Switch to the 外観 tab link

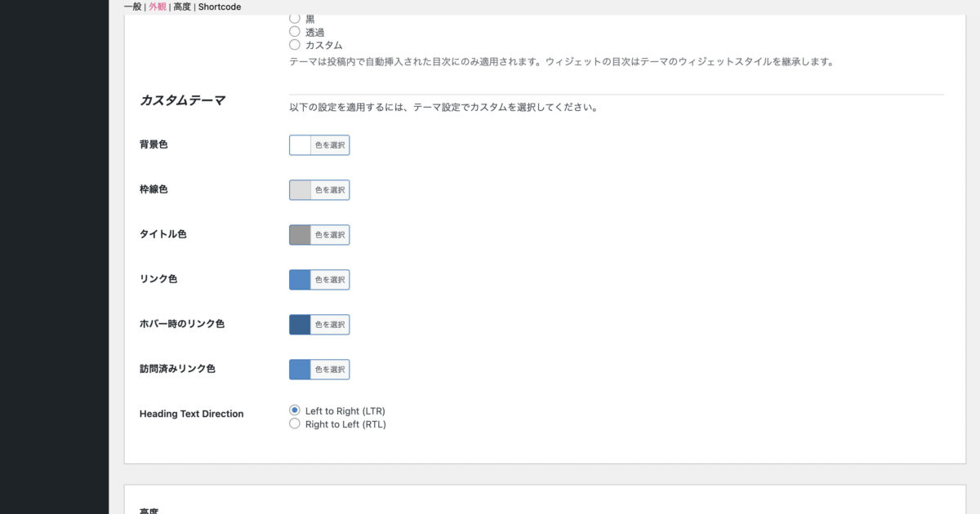pos(157,7)
